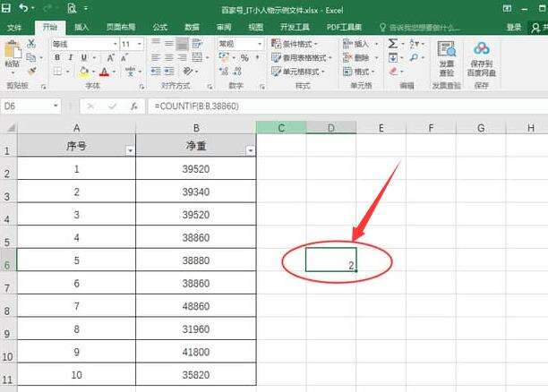The height and width of the screenshot is (392, 548).
Task: Toggle Bold formatting
Action: point(57,57)
